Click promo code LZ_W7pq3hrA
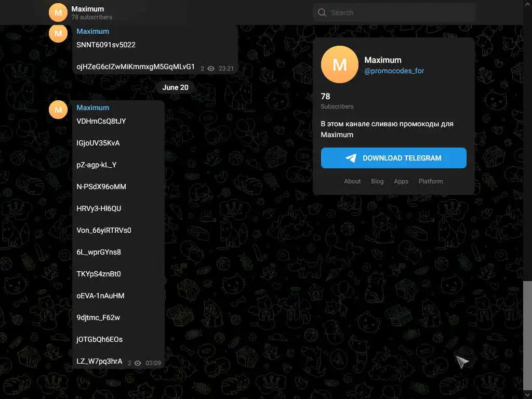This screenshot has height=399, width=532. click(x=99, y=361)
